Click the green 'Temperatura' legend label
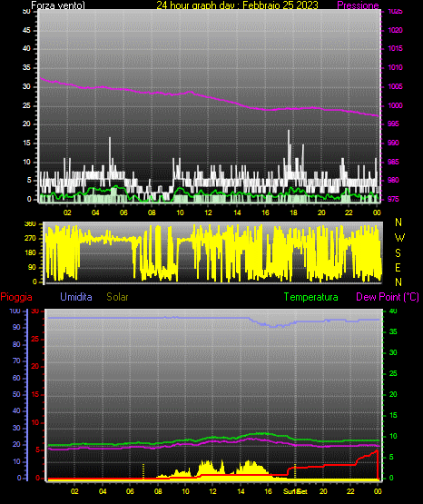The height and width of the screenshot is (504, 423). click(x=310, y=297)
